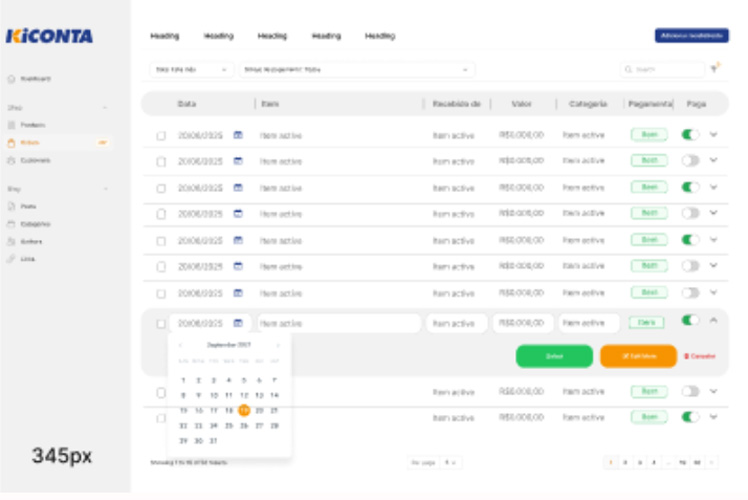Click the Dashboard icon in the sidebar
748x500 pixels.
(x=11, y=78)
